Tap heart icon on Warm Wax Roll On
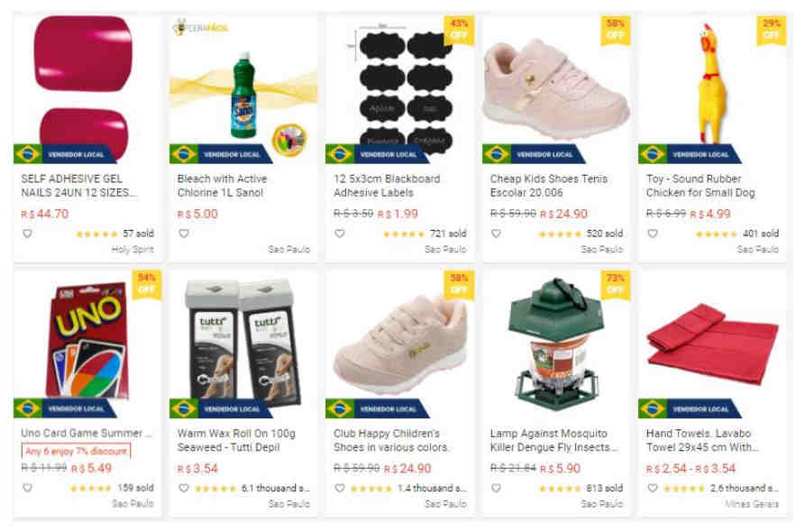Image resolution: width=805 pixels, height=532 pixels. (x=184, y=488)
